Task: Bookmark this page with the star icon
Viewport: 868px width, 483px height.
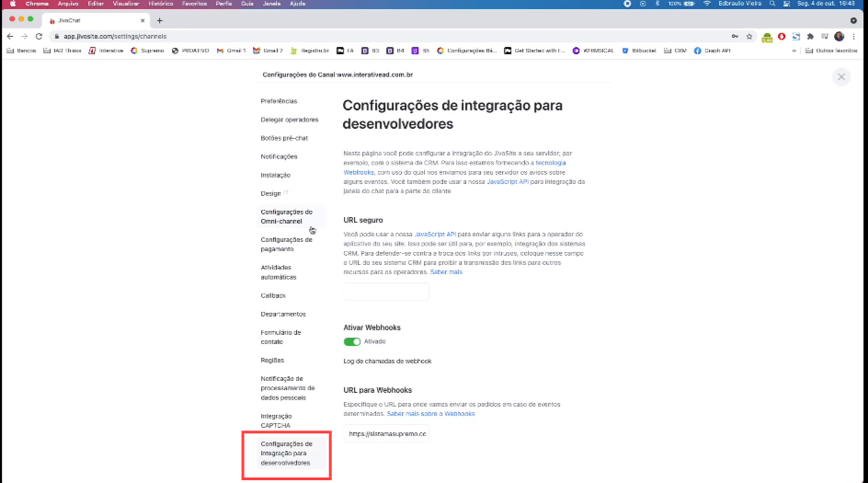Action: 749,36
